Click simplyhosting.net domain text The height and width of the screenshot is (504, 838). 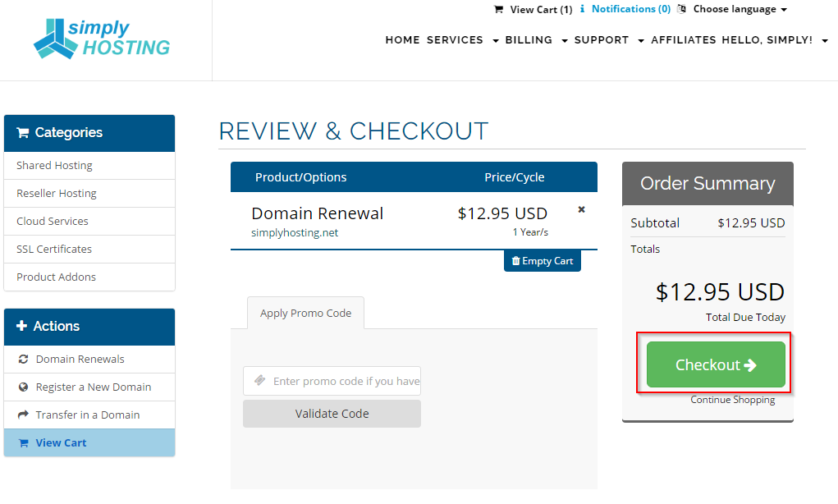click(295, 233)
